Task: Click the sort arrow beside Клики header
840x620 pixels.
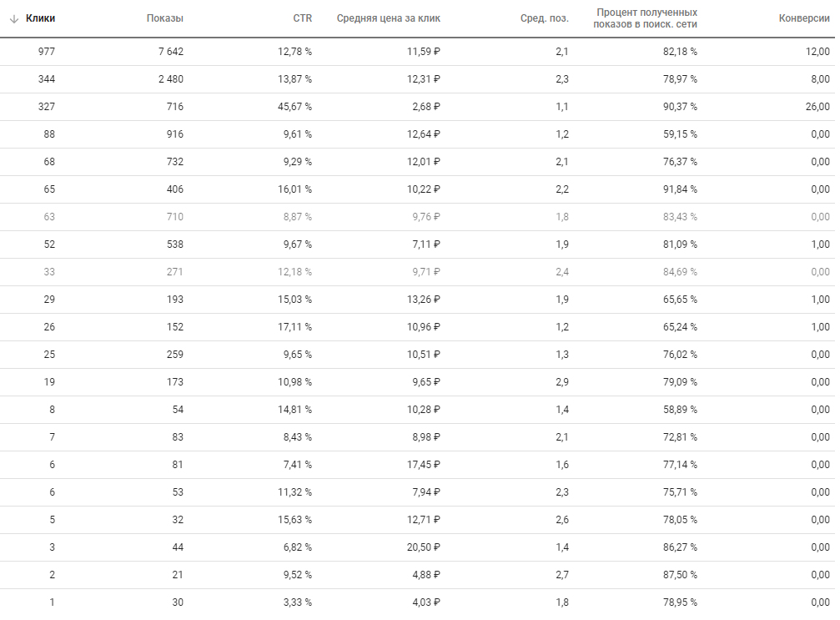Action: [14, 18]
